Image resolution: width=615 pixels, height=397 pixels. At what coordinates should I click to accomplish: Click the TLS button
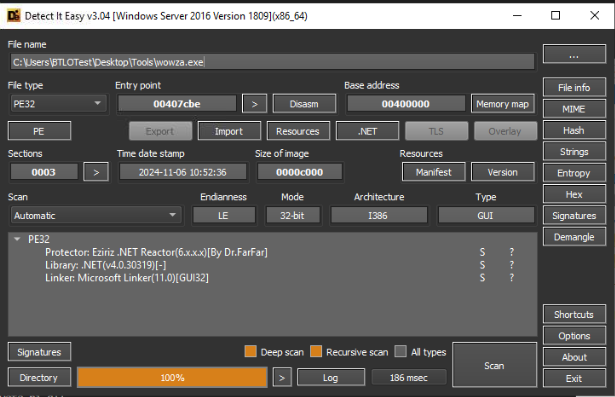[436, 131]
